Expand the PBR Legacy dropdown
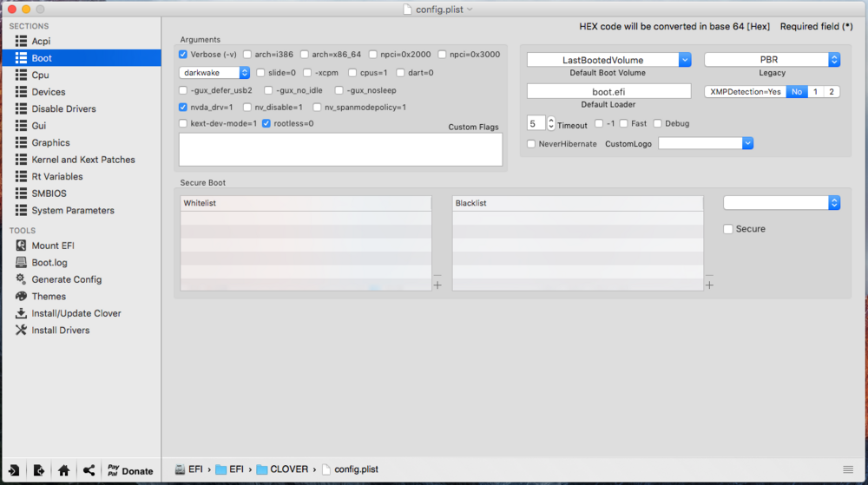The image size is (868, 485). pos(834,60)
